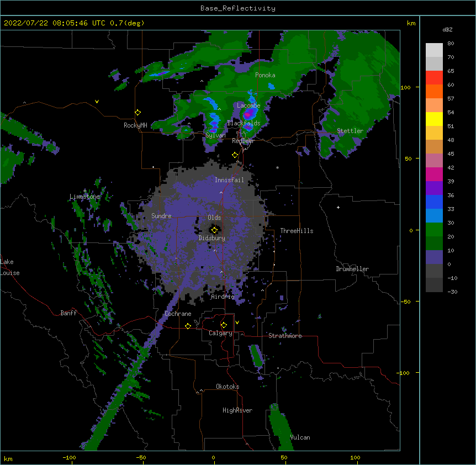Viewport: 476px width, 465px height.
Task: Click the Sylvan city label
Action: coord(215,135)
